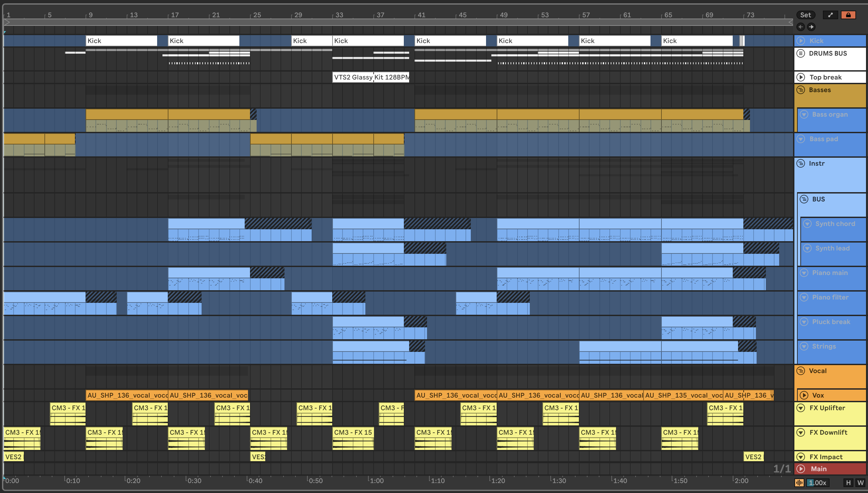Click FX Downlift track unfold icon
The image size is (868, 493).
tap(801, 432)
